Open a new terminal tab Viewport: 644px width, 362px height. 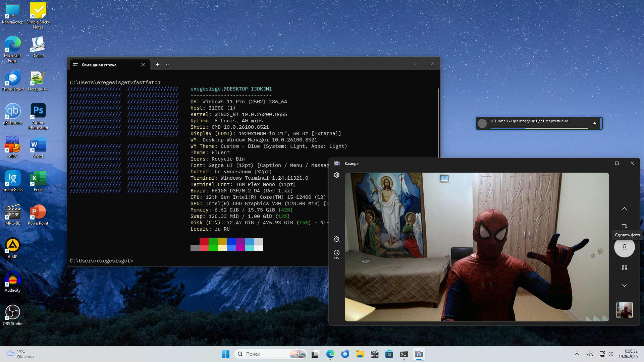157,65
